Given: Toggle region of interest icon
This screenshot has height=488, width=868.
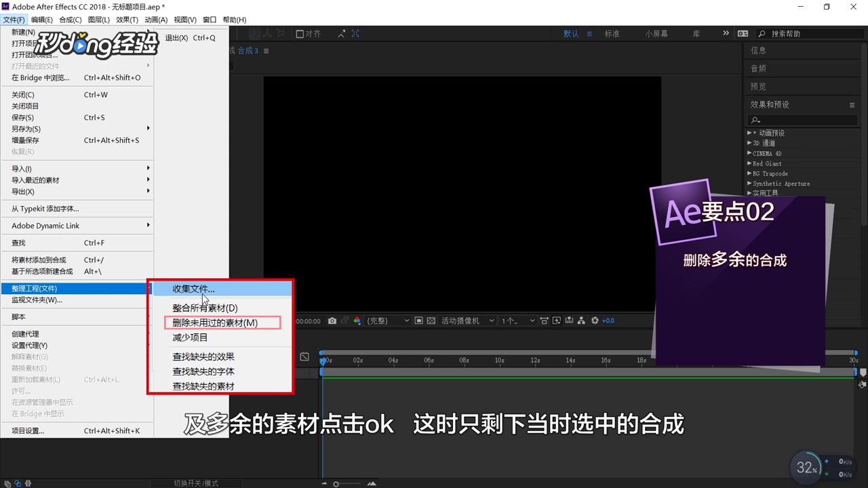Looking at the screenshot, I should [x=419, y=321].
